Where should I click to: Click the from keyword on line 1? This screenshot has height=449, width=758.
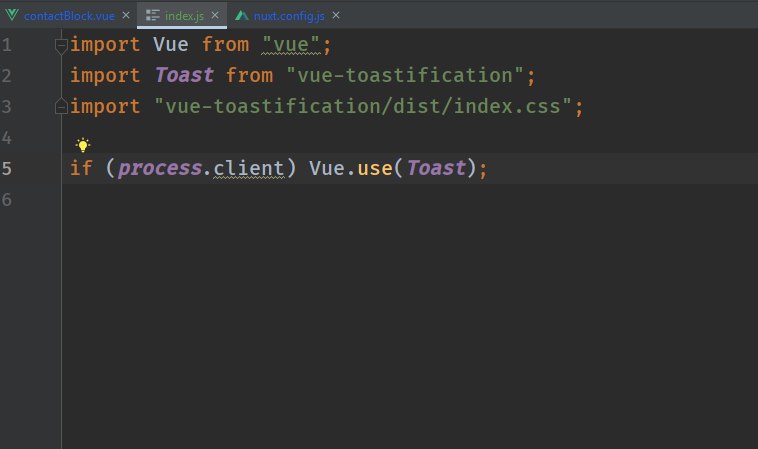pyautogui.click(x=225, y=45)
